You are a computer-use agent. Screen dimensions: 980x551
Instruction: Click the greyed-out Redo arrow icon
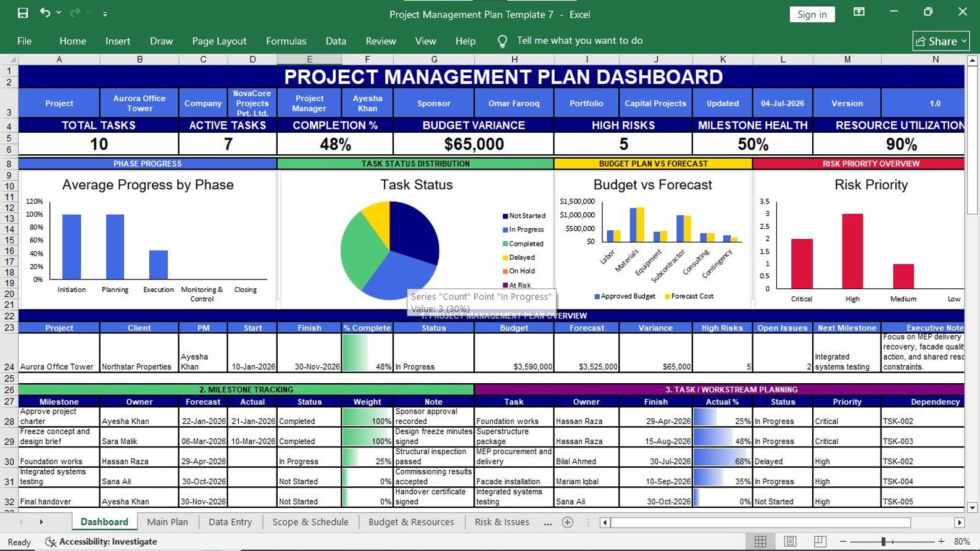pyautogui.click(x=75, y=13)
